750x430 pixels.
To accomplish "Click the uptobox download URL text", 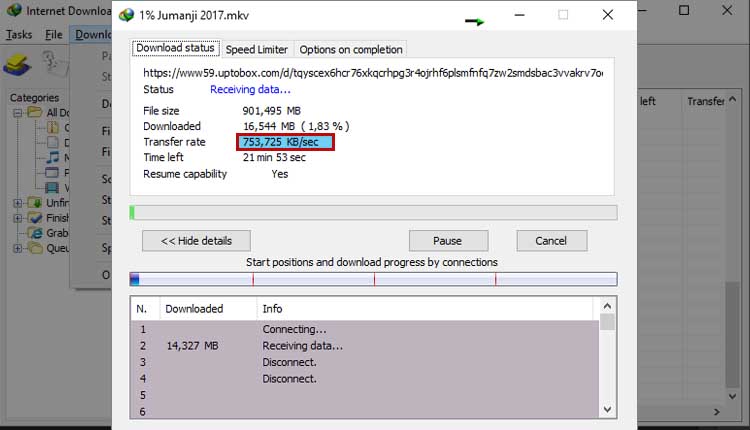I will (373, 73).
